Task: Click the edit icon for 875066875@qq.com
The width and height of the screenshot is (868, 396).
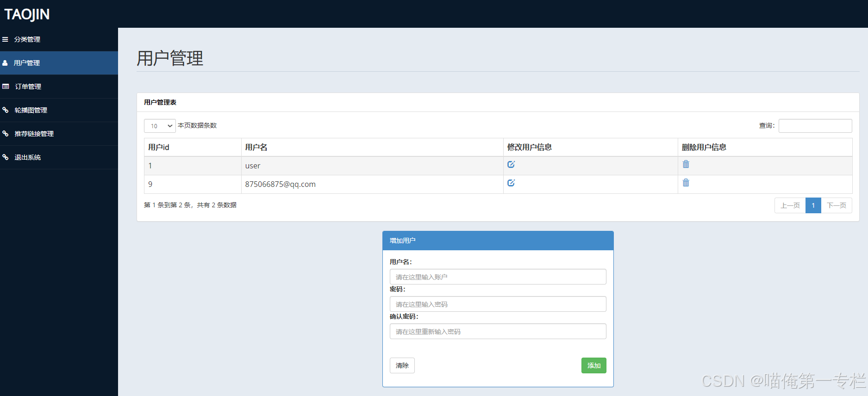Action: pos(511,183)
